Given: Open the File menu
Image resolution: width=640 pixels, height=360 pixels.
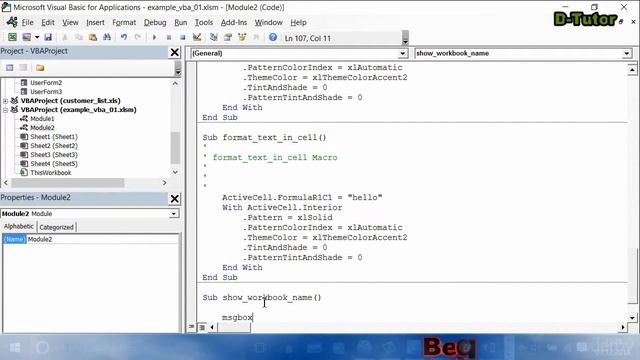Looking at the screenshot, I should click(27, 22).
